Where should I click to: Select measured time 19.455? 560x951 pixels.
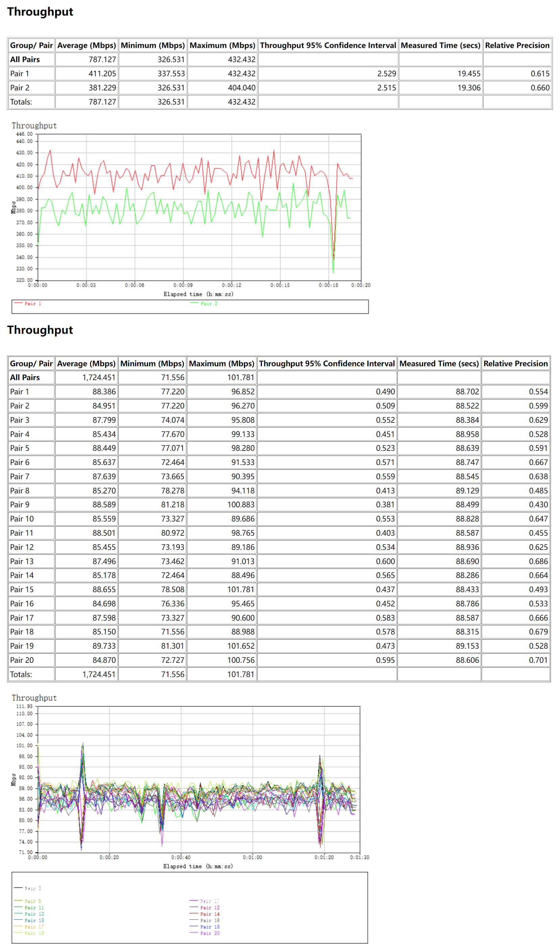point(441,74)
